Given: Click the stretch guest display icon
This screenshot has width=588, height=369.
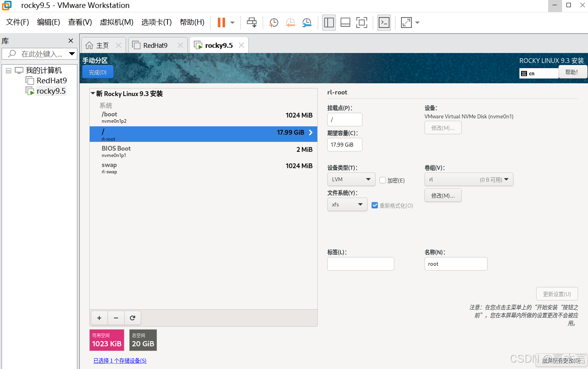Looking at the screenshot, I should [406, 23].
